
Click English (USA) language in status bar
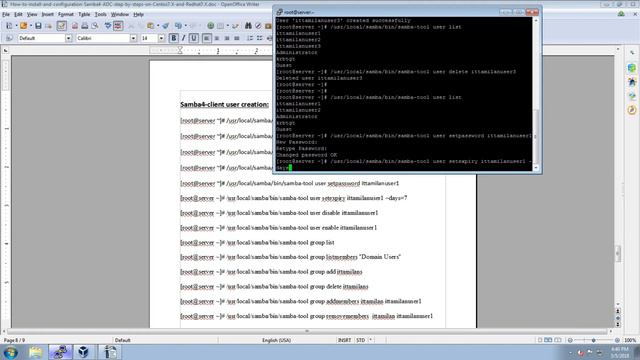[276, 340]
